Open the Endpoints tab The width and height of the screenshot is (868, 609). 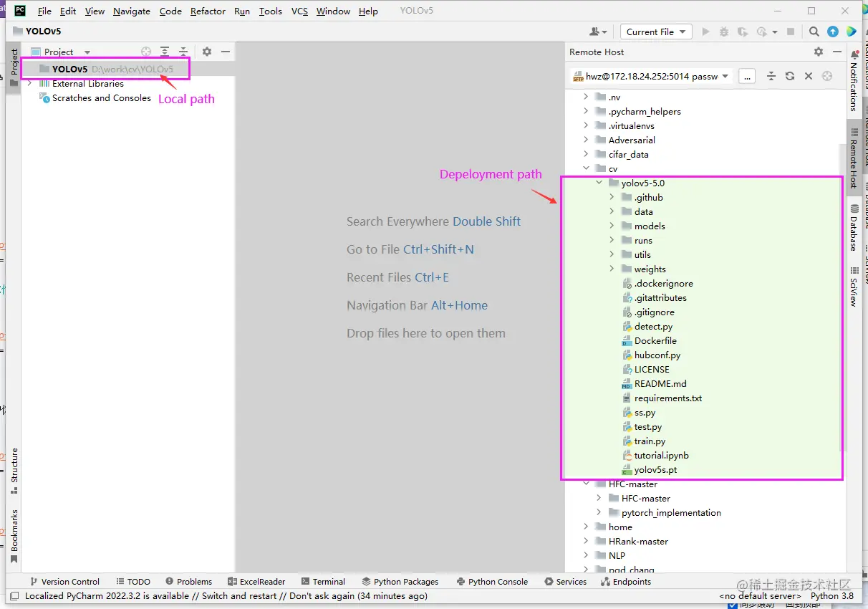[626, 582]
